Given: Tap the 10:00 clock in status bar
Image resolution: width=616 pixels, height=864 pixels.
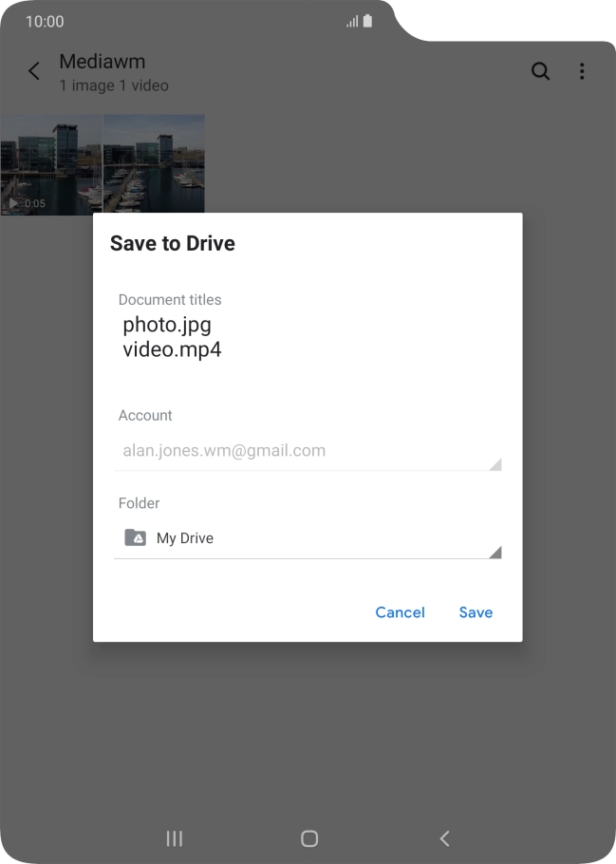Looking at the screenshot, I should (x=45, y=21).
